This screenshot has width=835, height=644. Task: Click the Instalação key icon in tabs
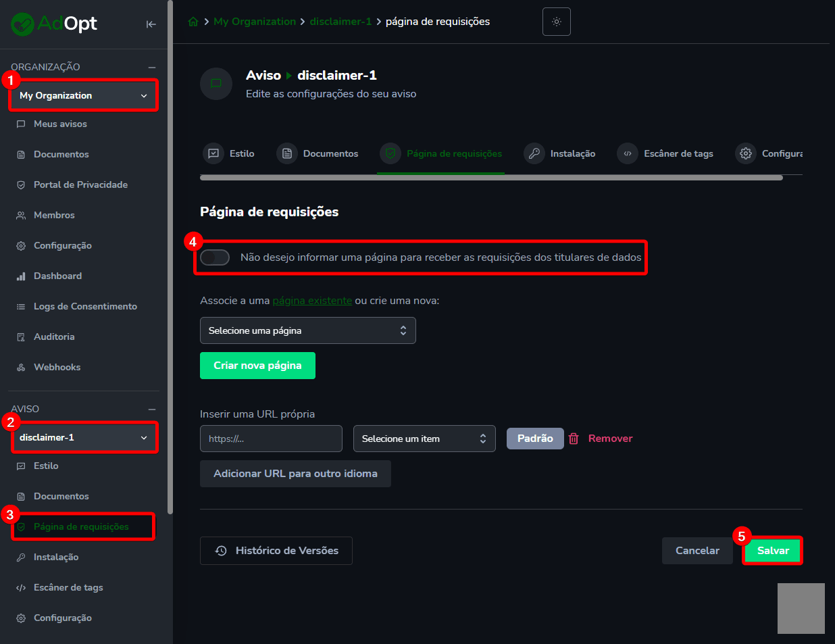pos(534,153)
